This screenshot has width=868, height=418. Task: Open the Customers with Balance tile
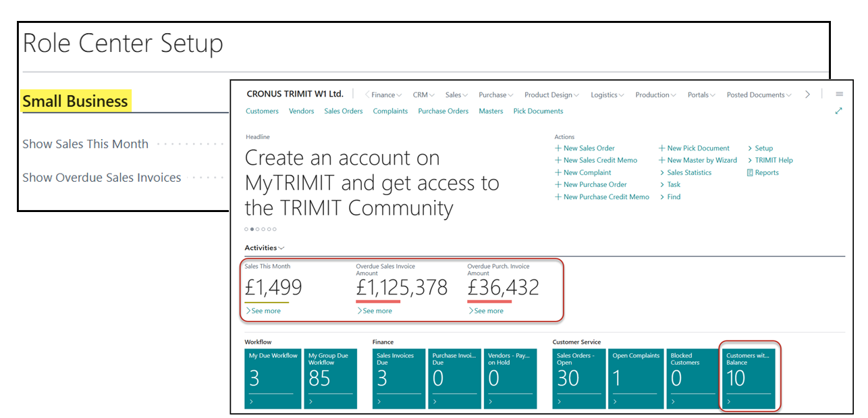748,378
